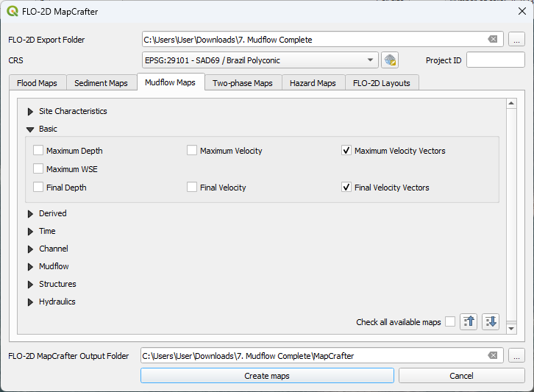
Task: Switch to the Hazard Maps tab
Action: pos(313,83)
